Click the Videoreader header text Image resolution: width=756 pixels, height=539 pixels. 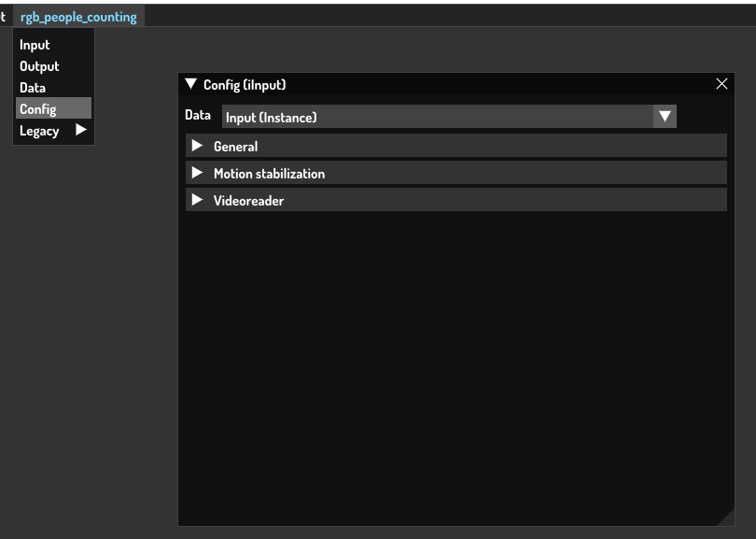248,201
